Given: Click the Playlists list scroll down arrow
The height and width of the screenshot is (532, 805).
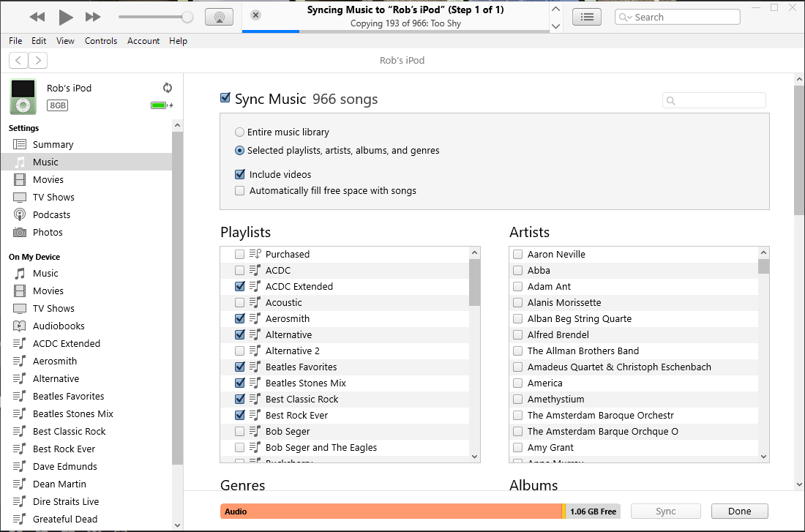Looking at the screenshot, I should tap(474, 457).
